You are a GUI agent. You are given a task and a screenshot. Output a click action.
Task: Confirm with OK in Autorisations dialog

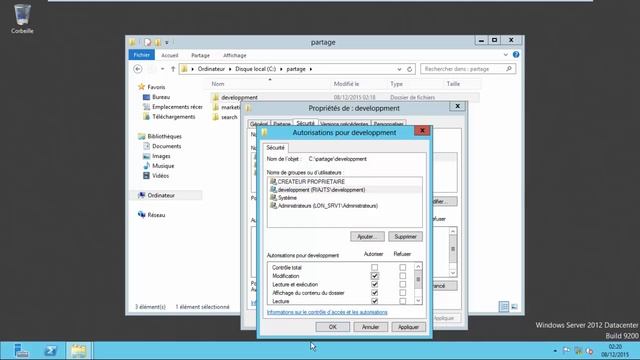coord(333,327)
